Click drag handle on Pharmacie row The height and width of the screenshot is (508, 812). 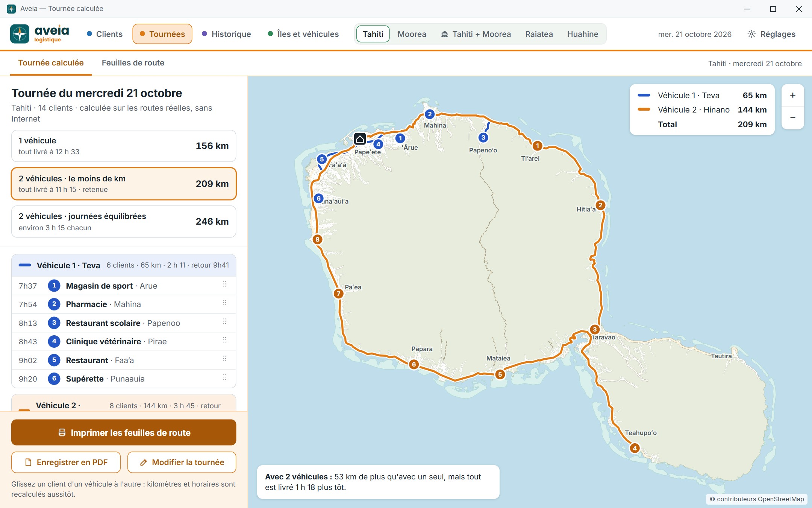[x=224, y=303]
